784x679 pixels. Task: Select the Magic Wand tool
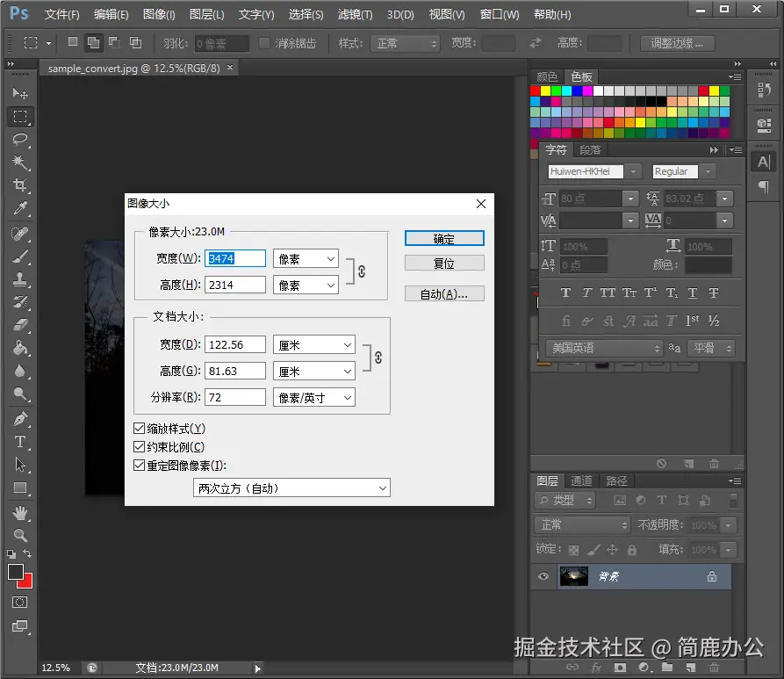tap(20, 163)
